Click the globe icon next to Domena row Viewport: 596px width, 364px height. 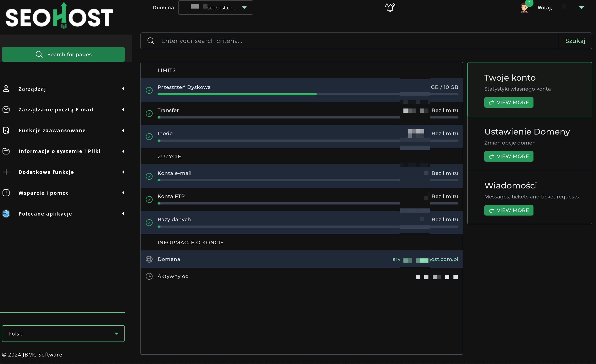tap(149, 259)
